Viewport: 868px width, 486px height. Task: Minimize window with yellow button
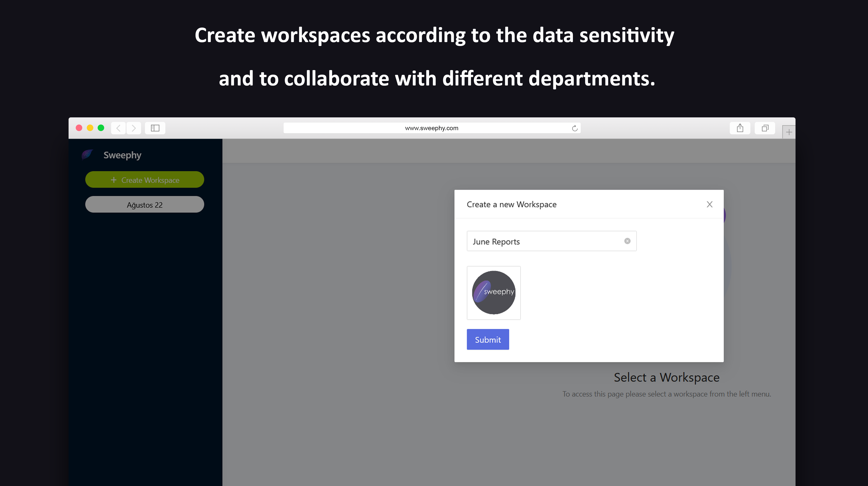point(90,128)
